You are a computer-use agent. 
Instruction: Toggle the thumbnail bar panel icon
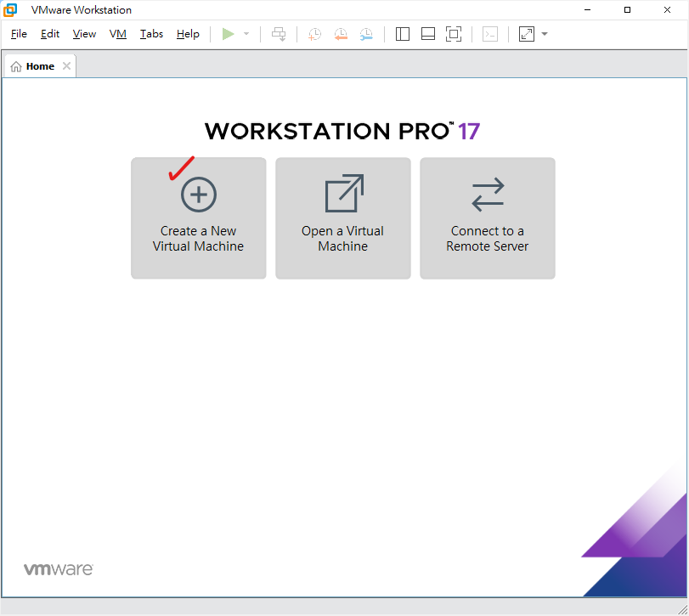coord(428,34)
